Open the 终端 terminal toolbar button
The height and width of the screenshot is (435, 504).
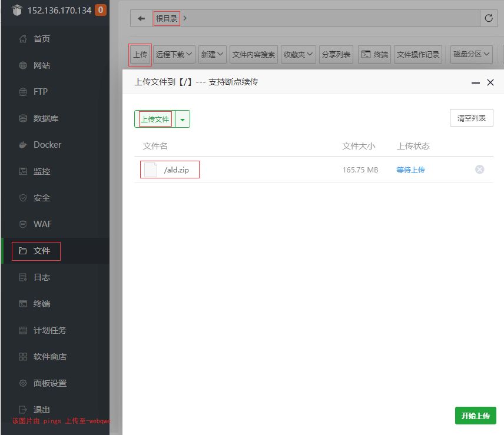pos(374,55)
